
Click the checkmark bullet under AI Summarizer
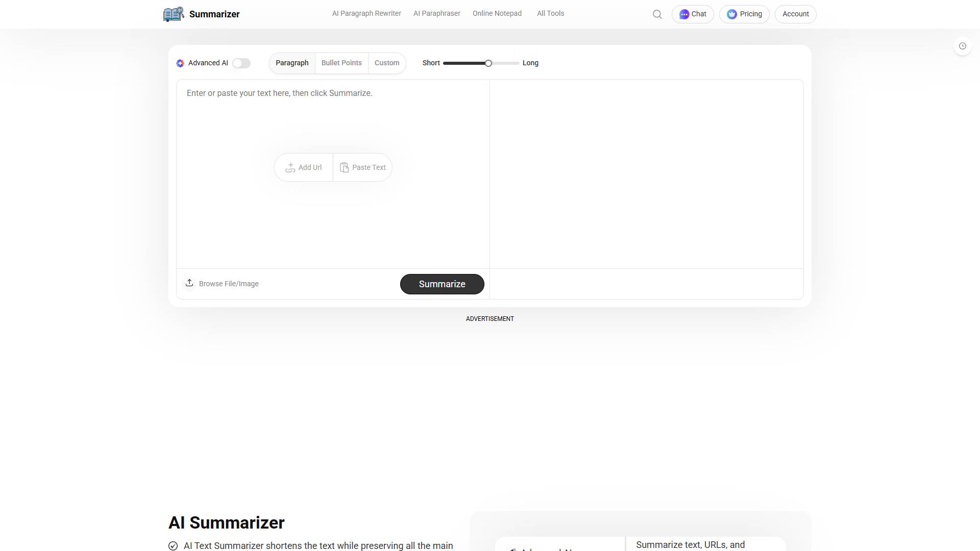[173, 546]
